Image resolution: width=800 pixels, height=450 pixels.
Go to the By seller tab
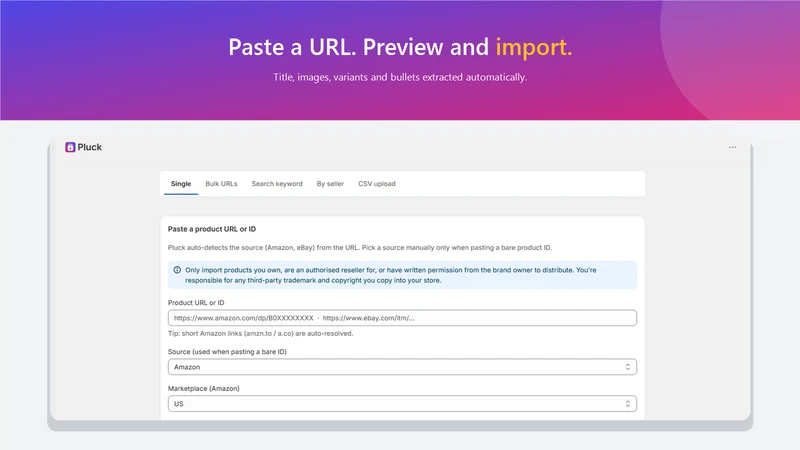tap(330, 184)
